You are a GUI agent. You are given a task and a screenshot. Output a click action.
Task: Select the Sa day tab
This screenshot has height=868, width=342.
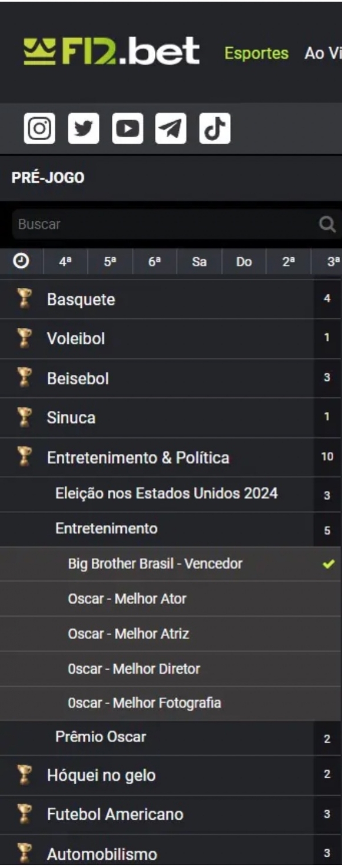[199, 262]
